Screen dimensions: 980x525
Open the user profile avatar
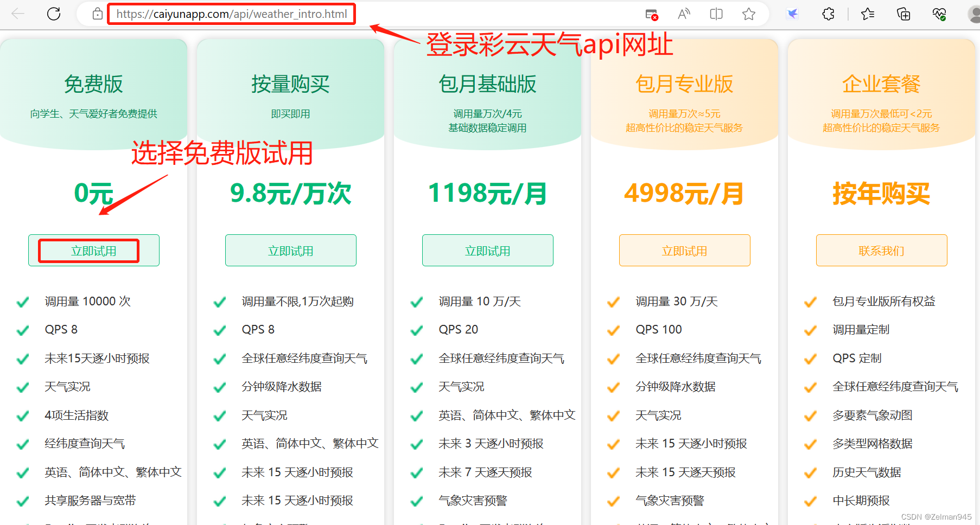(974, 14)
